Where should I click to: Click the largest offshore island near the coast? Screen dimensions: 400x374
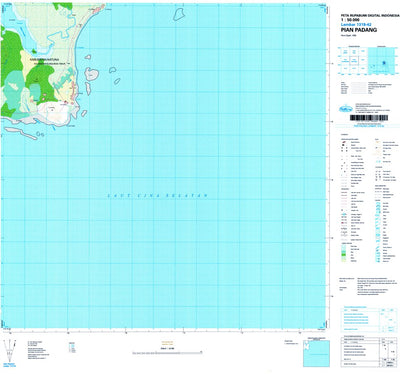point(91,74)
